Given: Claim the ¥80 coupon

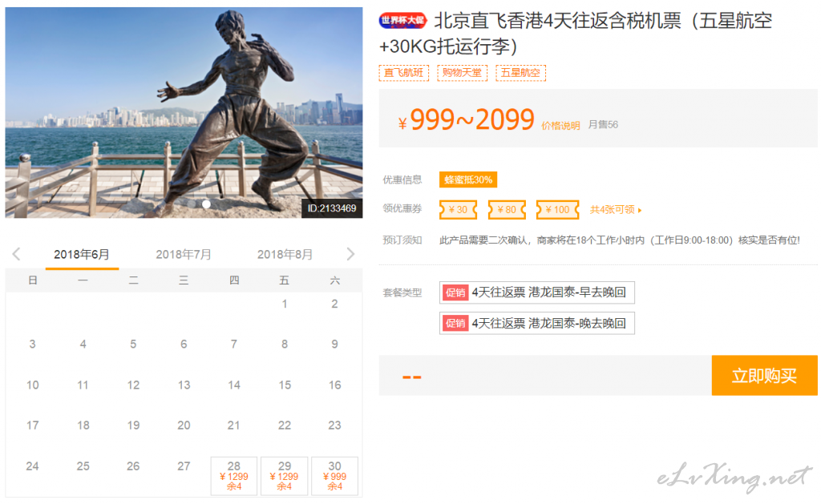Looking at the screenshot, I should [x=507, y=210].
